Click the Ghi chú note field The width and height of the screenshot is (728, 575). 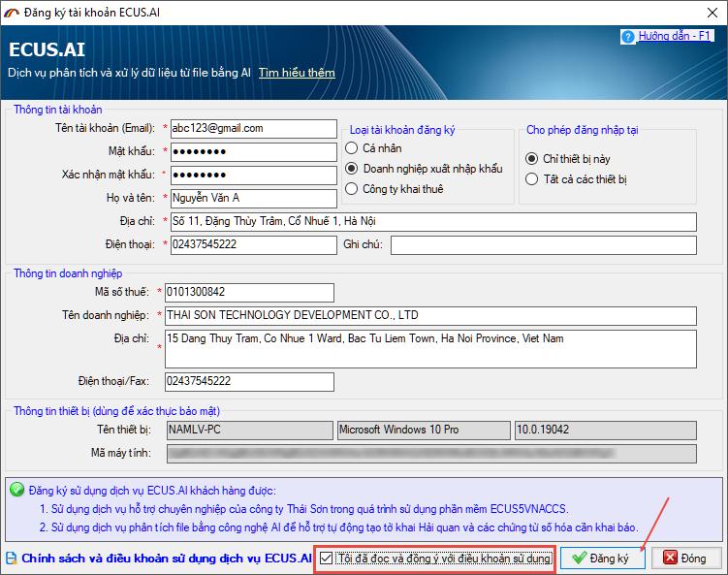[543, 245]
